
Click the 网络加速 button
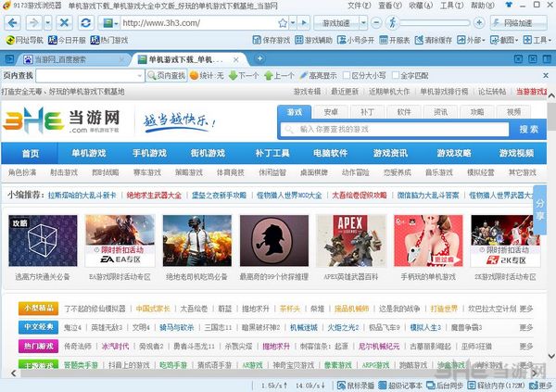tap(518, 23)
